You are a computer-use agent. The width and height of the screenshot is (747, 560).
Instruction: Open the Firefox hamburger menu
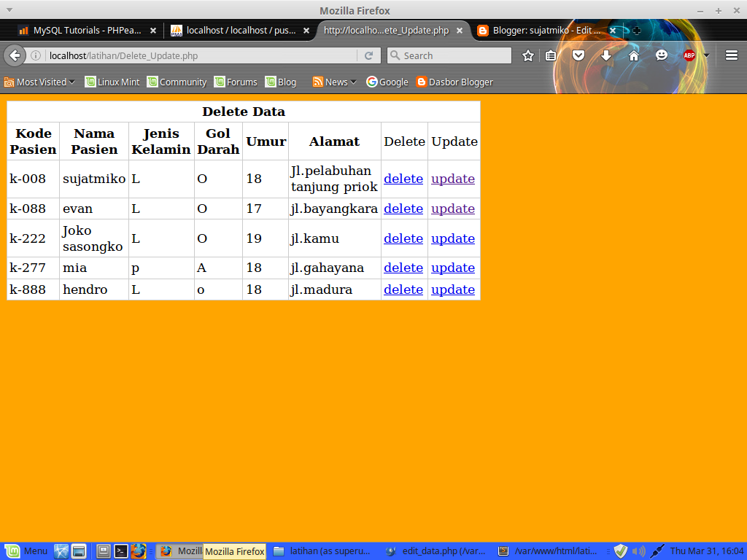(730, 55)
